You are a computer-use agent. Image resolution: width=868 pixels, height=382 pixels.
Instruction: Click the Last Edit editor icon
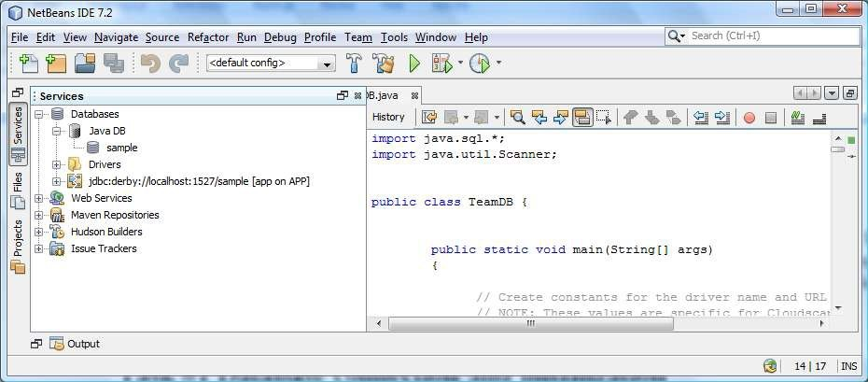pyautogui.click(x=429, y=117)
